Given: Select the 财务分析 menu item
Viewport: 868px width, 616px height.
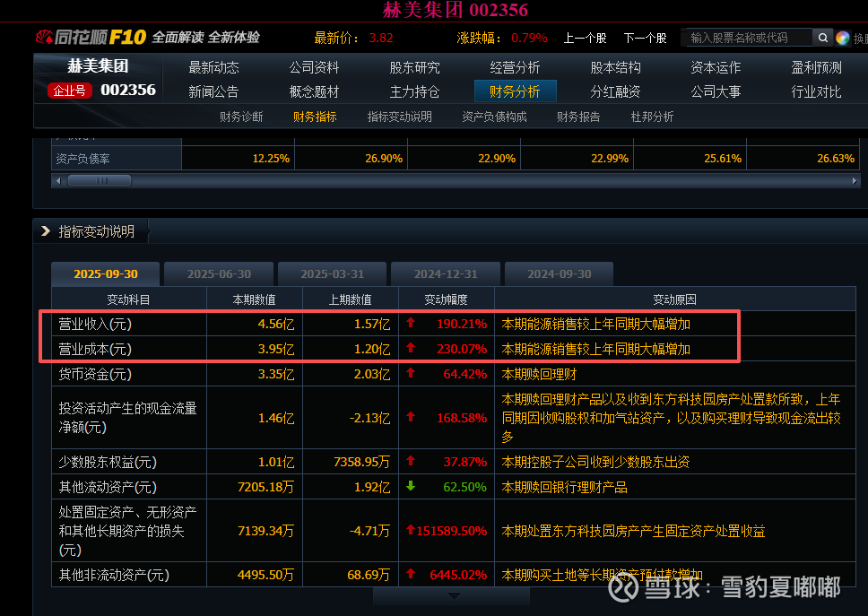Looking at the screenshot, I should point(516,91).
